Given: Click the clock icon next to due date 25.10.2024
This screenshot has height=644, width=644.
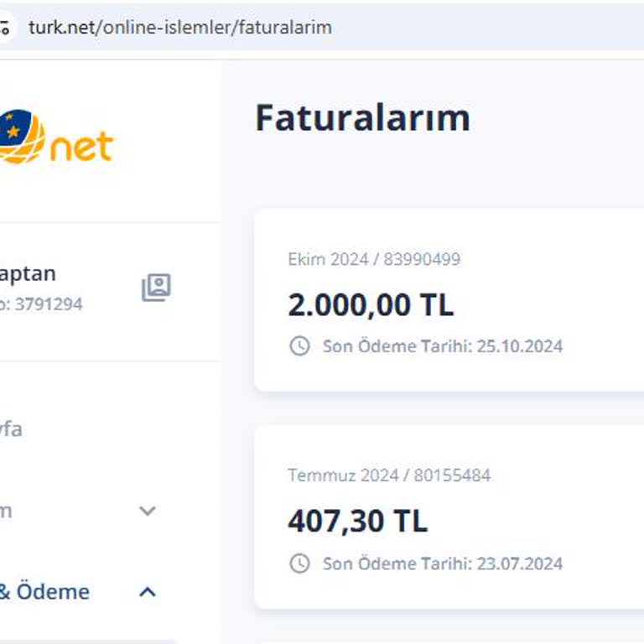Looking at the screenshot, I should pyautogui.click(x=300, y=345).
